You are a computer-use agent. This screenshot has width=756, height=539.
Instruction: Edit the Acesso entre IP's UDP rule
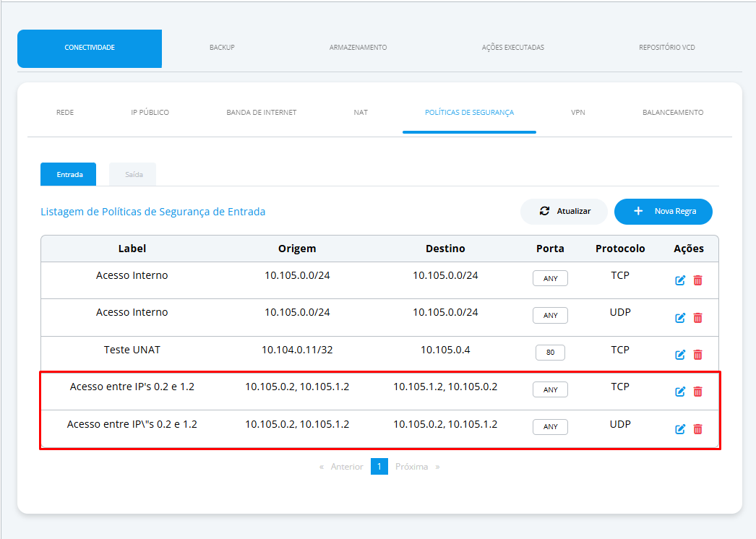[x=680, y=429]
